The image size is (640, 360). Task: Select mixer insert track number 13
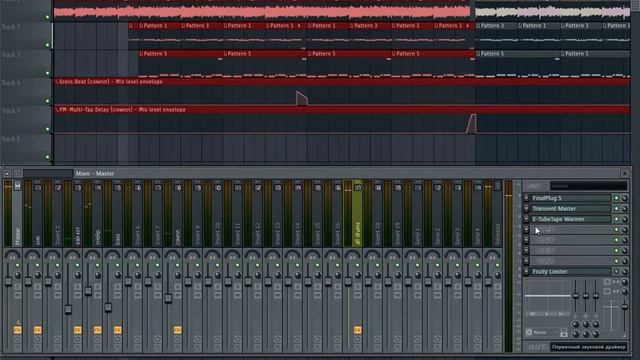pyautogui.click(x=278, y=214)
